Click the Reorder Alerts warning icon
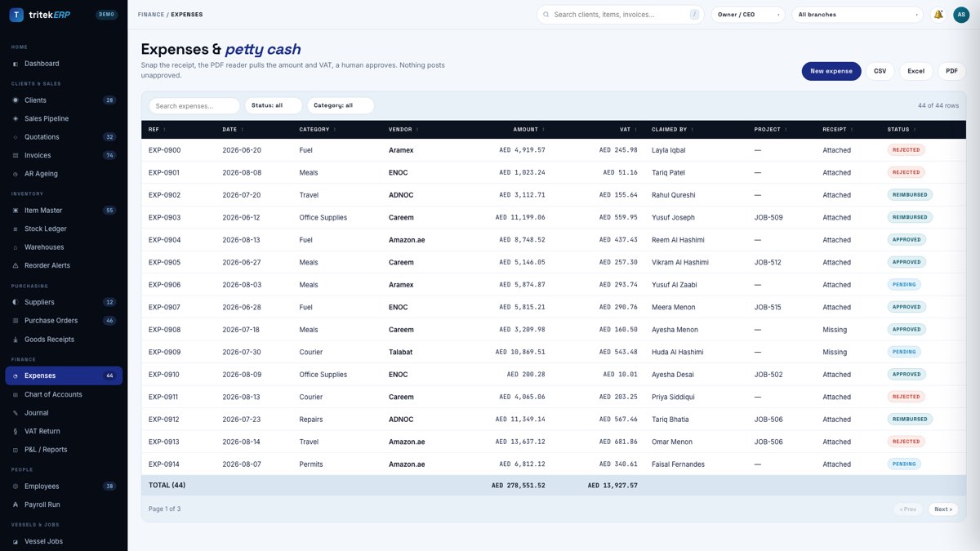The height and width of the screenshot is (551, 980). 16,265
